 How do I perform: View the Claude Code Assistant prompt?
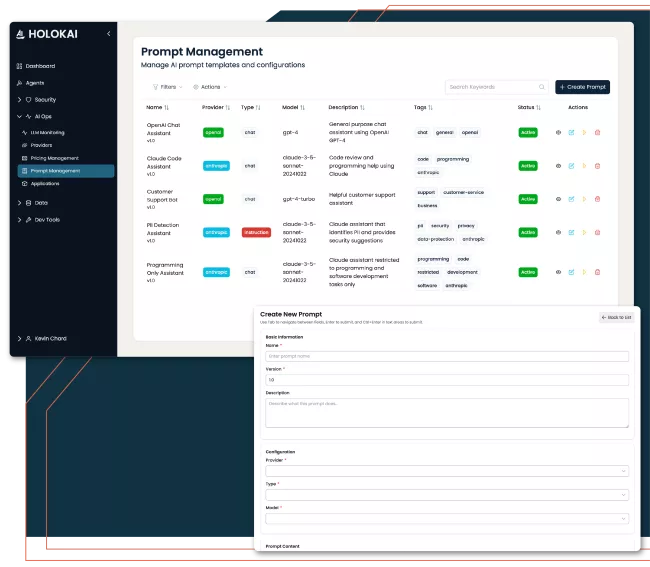[558, 166]
